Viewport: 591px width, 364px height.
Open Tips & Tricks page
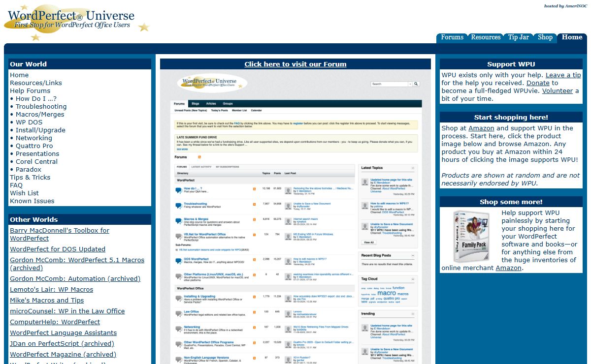click(x=30, y=178)
